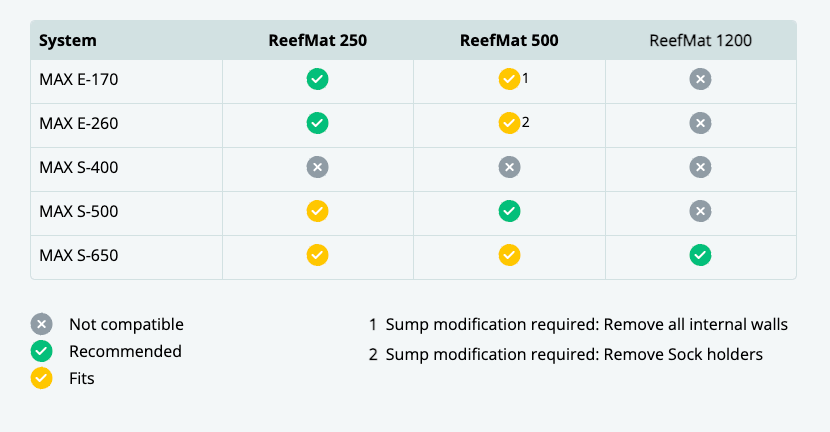The width and height of the screenshot is (830, 432).
Task: Click the gray X for MAX S-400 ReefMat 250
Action: click(x=318, y=167)
